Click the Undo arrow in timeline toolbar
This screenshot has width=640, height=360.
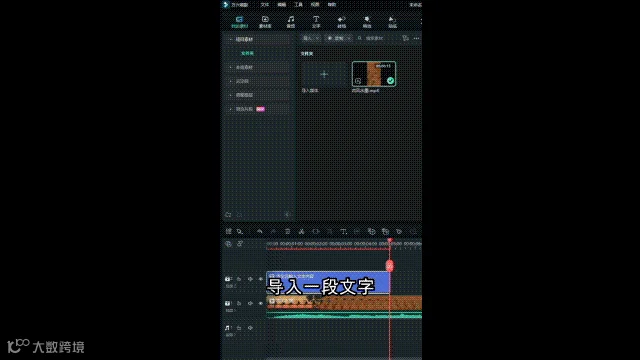(x=260, y=231)
